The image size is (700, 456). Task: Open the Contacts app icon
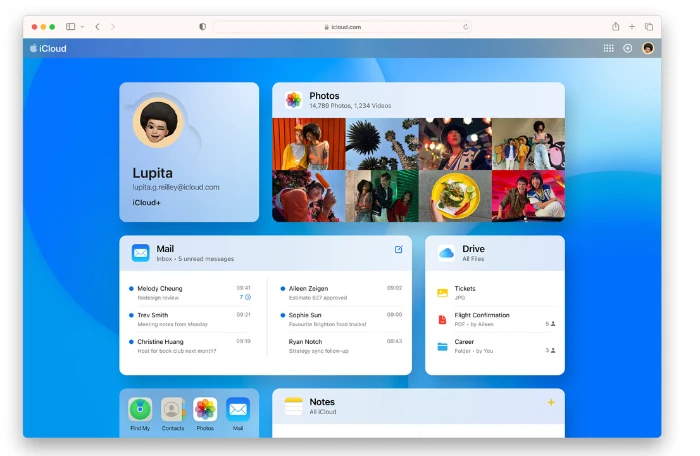pos(173,409)
